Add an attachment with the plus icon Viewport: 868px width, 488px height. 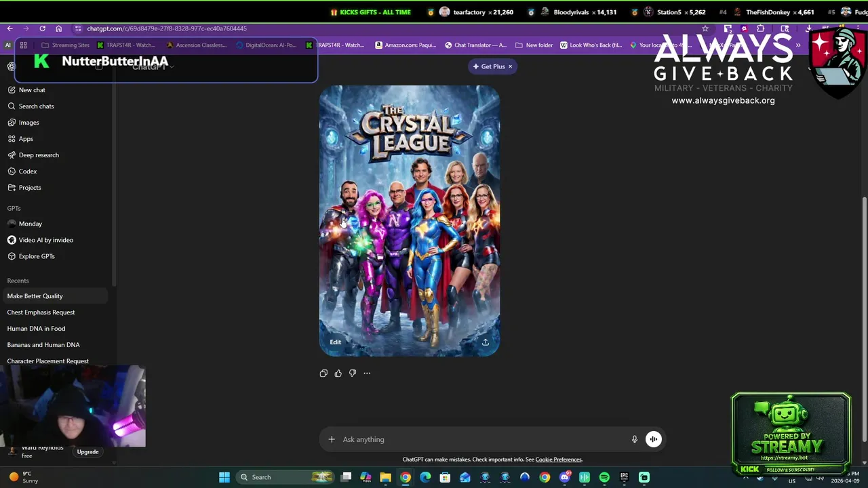point(332,439)
